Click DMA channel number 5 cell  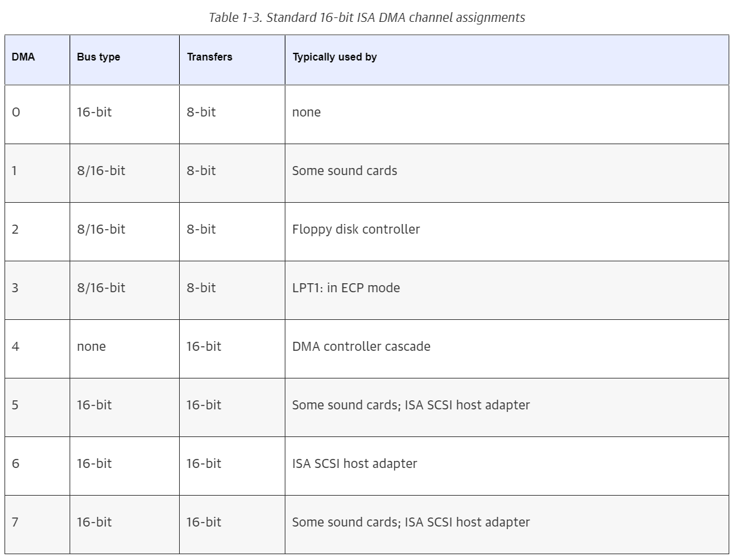point(37,407)
